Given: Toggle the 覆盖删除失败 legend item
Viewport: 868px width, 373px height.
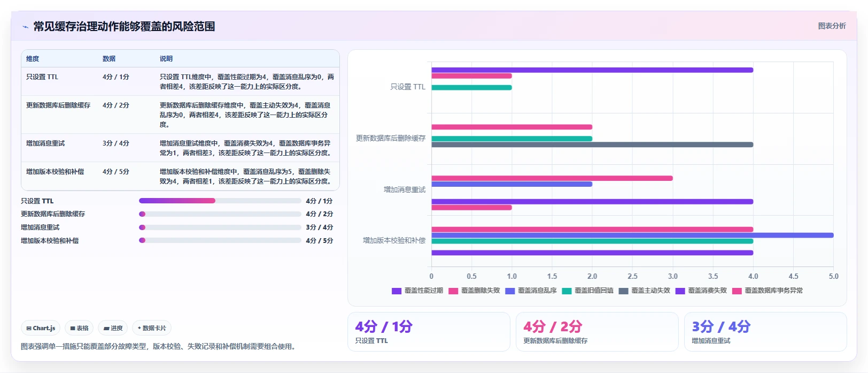Looking at the screenshot, I should click(x=474, y=291).
